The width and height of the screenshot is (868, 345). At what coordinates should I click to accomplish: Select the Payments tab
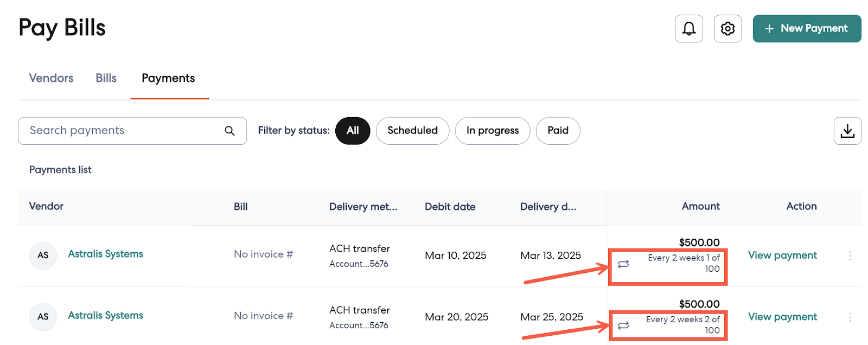(168, 78)
